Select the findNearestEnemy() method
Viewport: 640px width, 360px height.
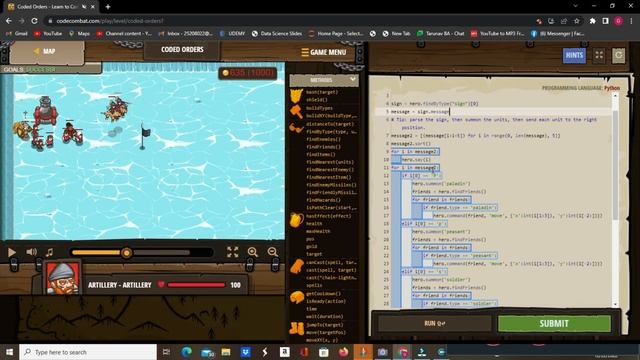[330, 170]
